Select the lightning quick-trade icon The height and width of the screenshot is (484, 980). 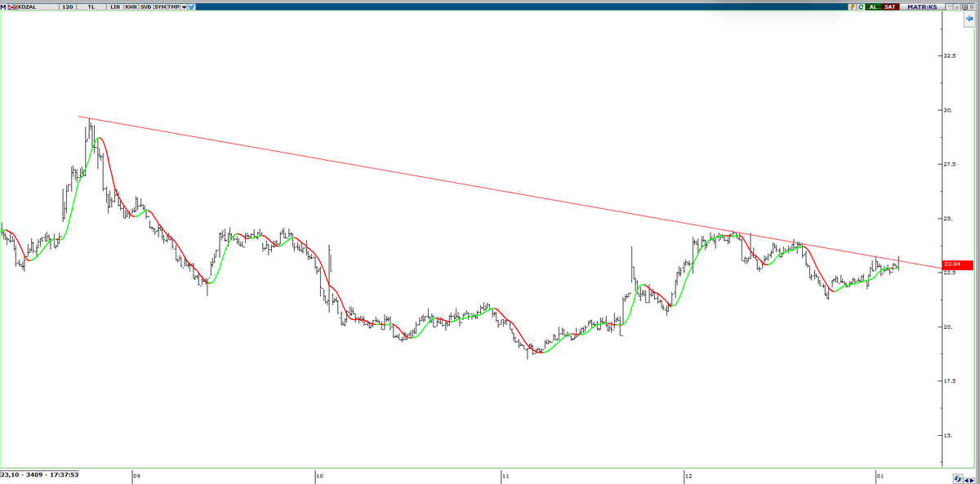point(852,6)
